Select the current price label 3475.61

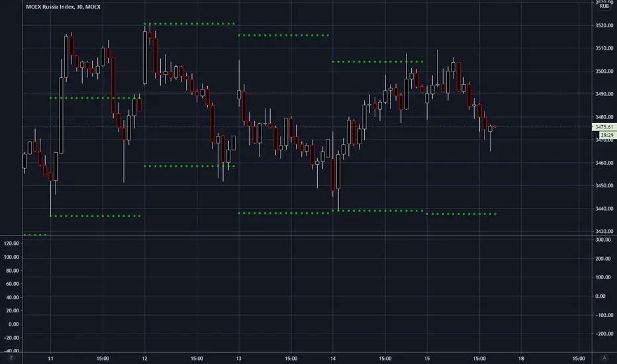tap(604, 127)
